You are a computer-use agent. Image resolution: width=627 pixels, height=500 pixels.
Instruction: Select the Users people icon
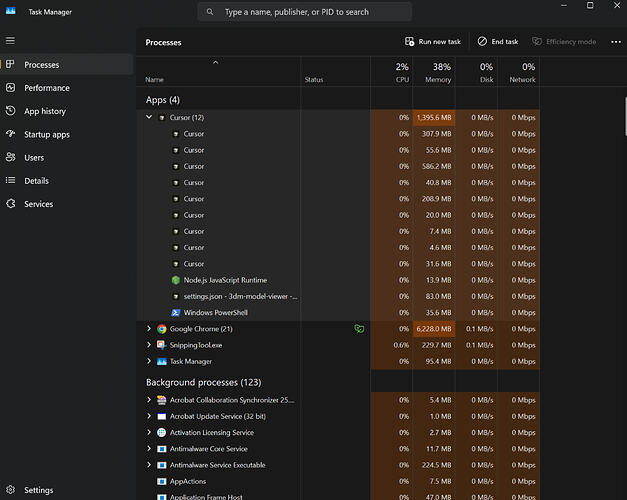(x=10, y=157)
